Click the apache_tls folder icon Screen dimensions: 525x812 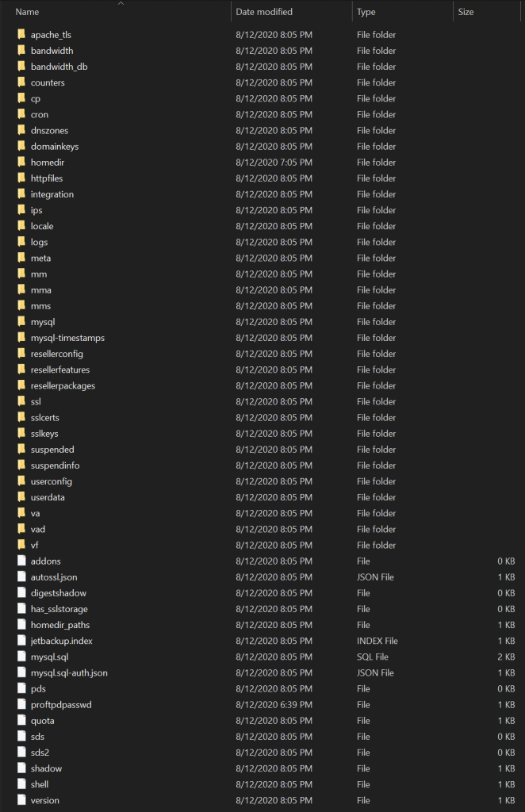pyautogui.click(x=21, y=35)
